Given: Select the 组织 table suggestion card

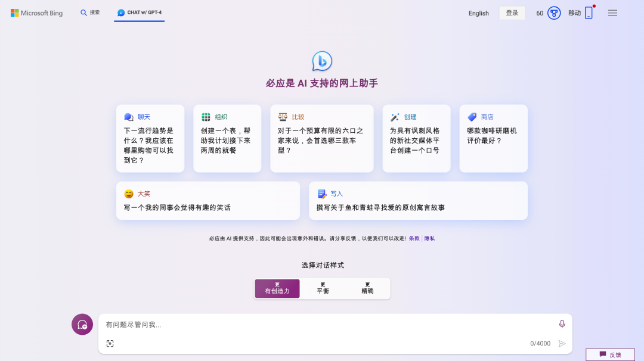Looking at the screenshot, I should point(227,138).
